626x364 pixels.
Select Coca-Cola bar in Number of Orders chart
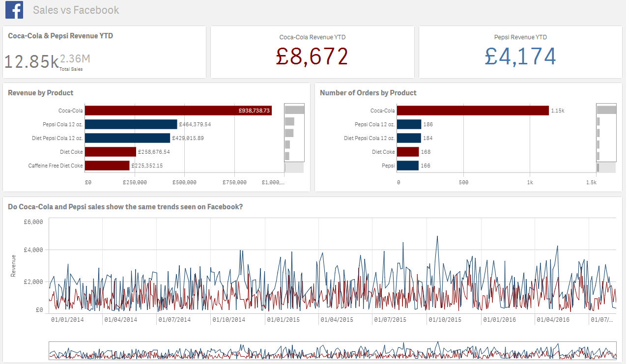tap(472, 111)
